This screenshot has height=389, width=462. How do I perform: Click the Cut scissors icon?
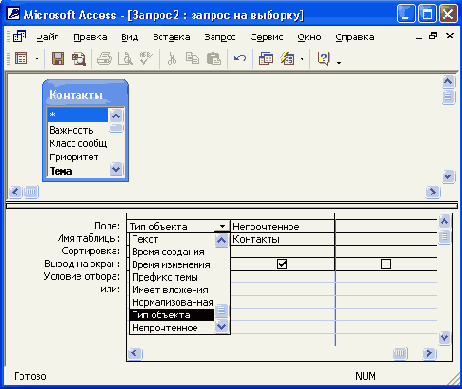[x=172, y=59]
